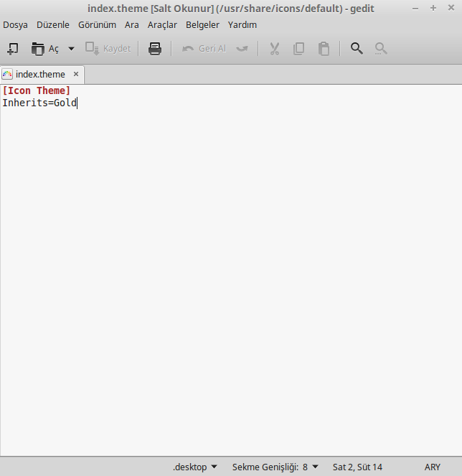Click the [Icon Theme] header line

(37, 90)
